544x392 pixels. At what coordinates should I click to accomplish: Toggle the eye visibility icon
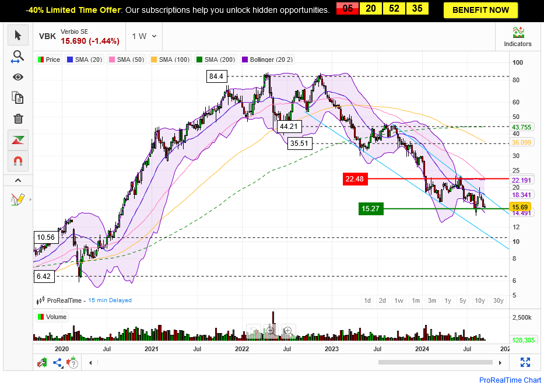[x=17, y=77]
